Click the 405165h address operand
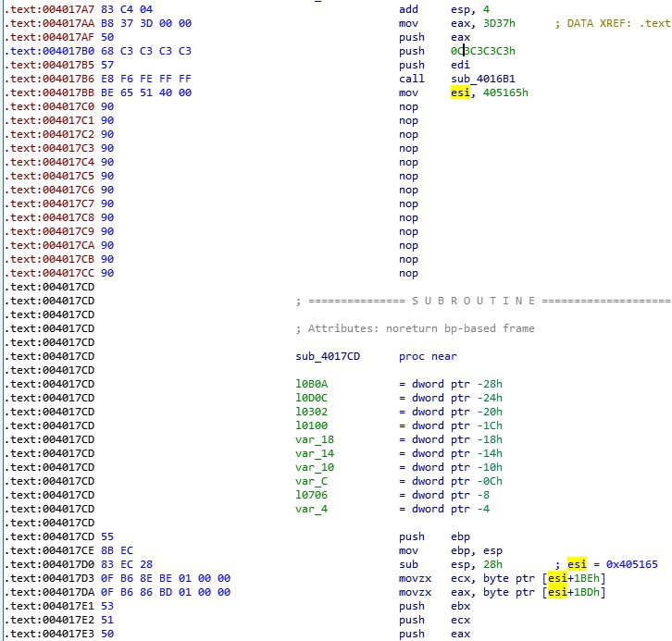672x641 pixels. [505, 92]
